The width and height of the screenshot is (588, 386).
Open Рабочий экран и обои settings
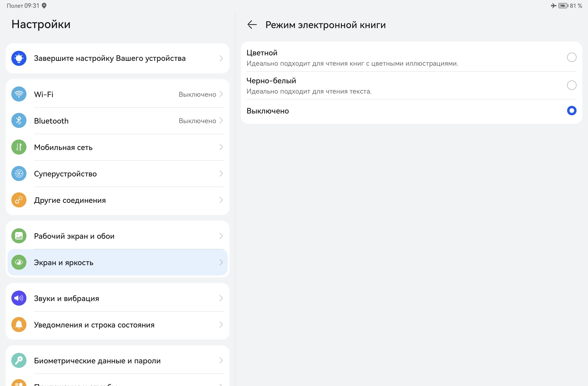click(118, 236)
